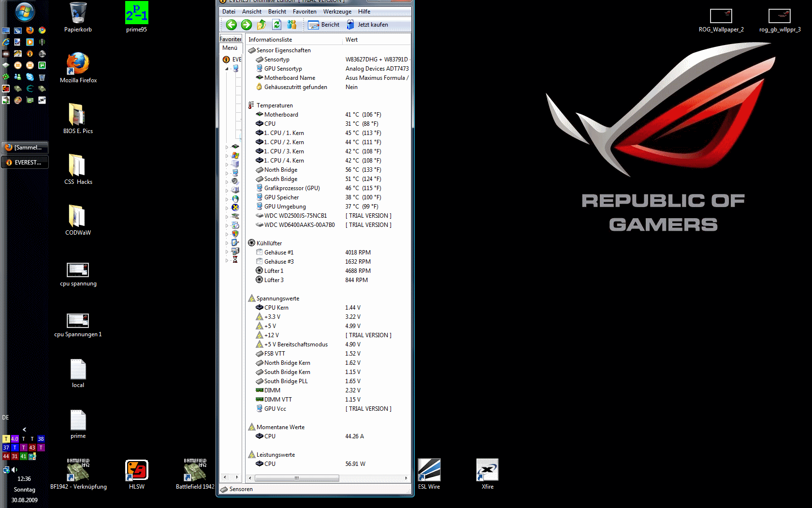
Task: Click the Informationsliste column header
Action: [x=293, y=40]
